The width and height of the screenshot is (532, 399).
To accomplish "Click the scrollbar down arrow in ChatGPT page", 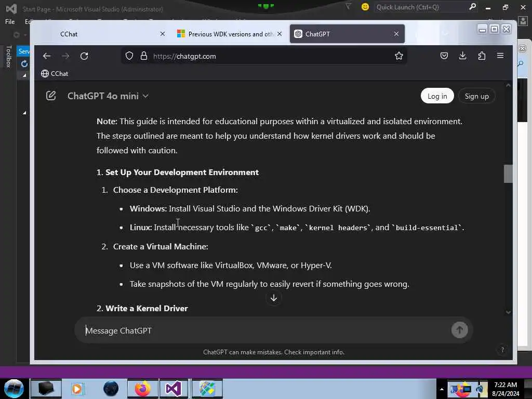I will 508,312.
